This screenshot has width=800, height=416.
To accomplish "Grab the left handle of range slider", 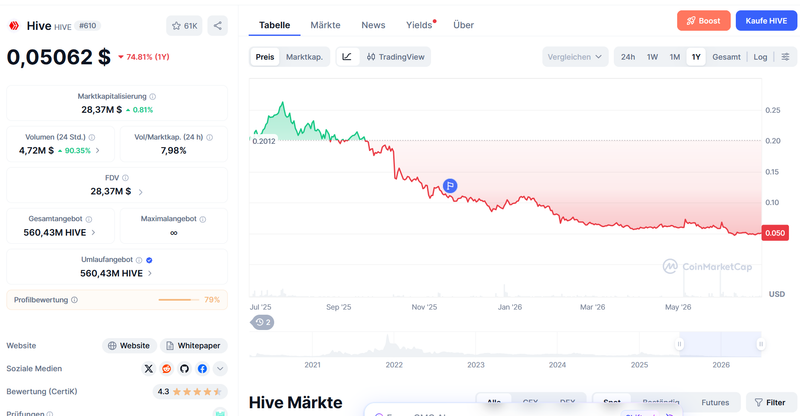I will [x=679, y=344].
